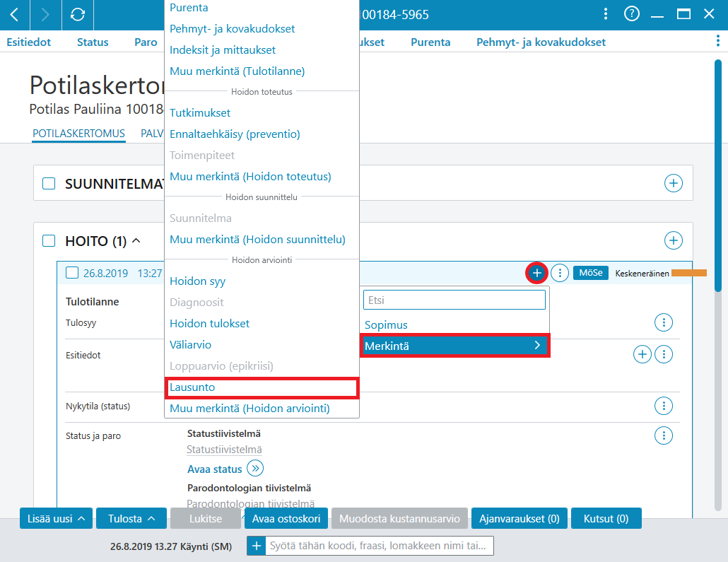
Task: Switch to the Paro tab
Action: point(146,42)
